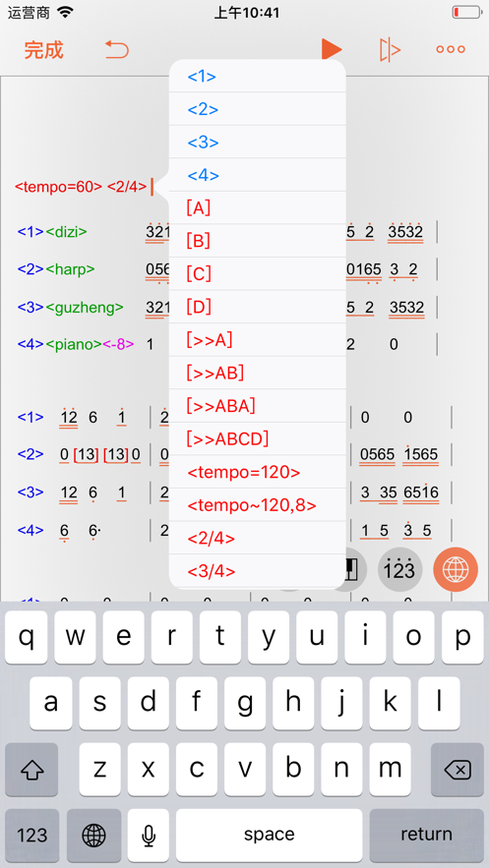
Task: Tap the keyboard globe language key
Action: tap(93, 835)
